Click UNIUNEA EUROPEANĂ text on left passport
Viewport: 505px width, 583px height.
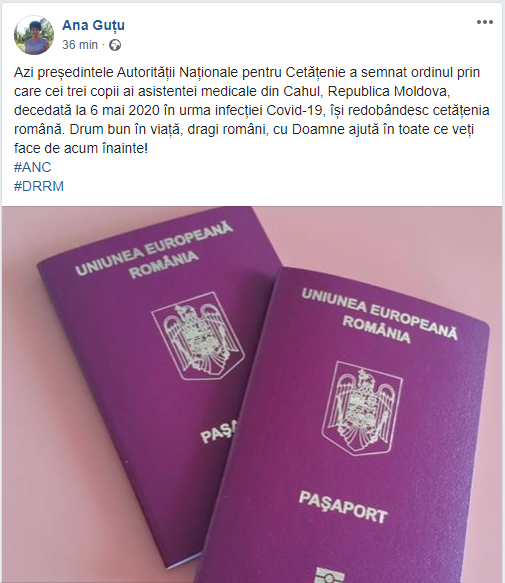coord(154,248)
